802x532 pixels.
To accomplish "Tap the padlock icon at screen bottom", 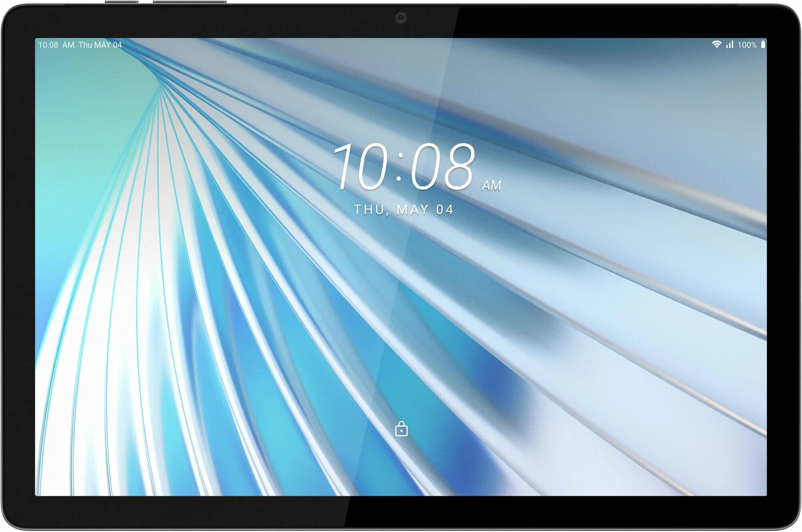I will 401,429.
